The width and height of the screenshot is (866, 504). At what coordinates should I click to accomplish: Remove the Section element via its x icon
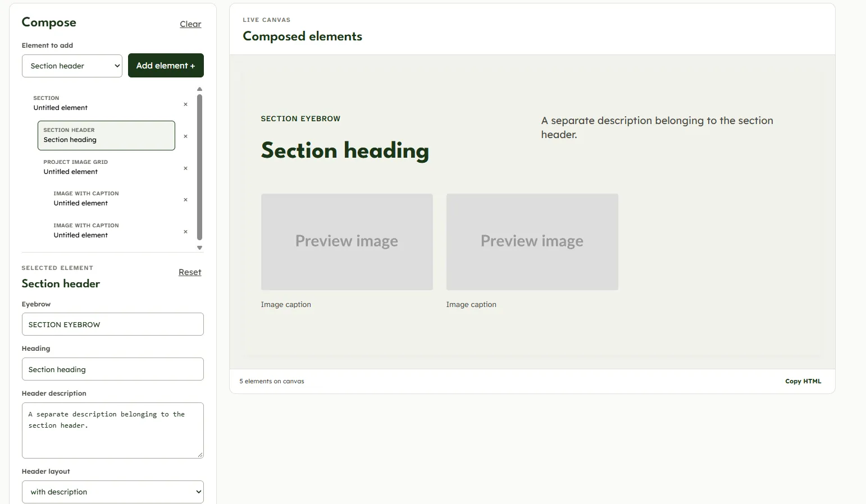point(185,104)
